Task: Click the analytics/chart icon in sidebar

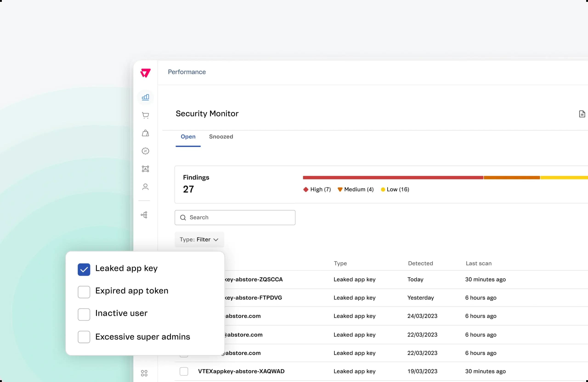Action: pyautogui.click(x=146, y=97)
